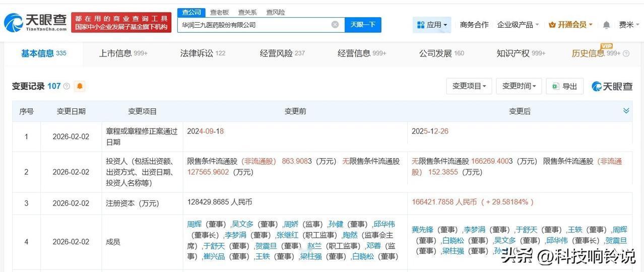Open 王轶 link in 变更后 column

[x=575, y=230]
